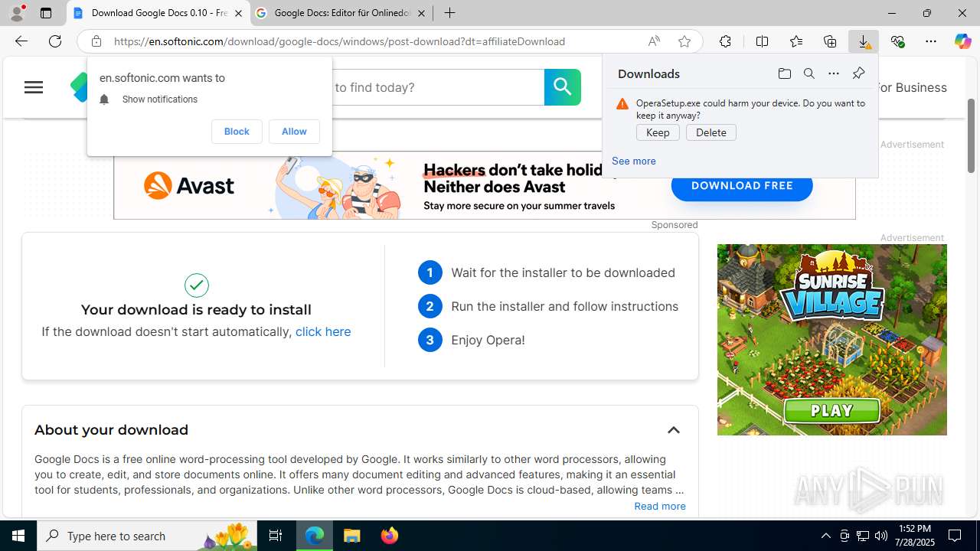Block softonic notifications
The width and height of the screenshot is (980, 551).
click(237, 132)
